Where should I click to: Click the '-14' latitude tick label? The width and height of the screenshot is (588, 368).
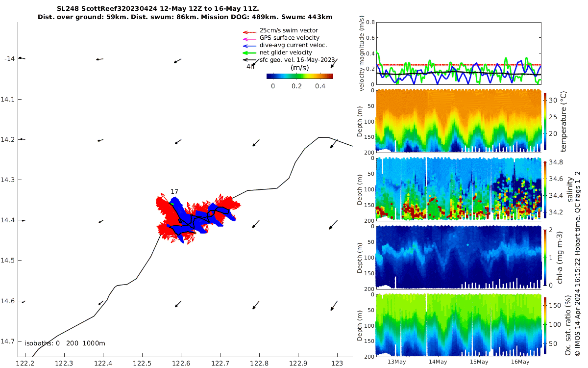click(10, 59)
